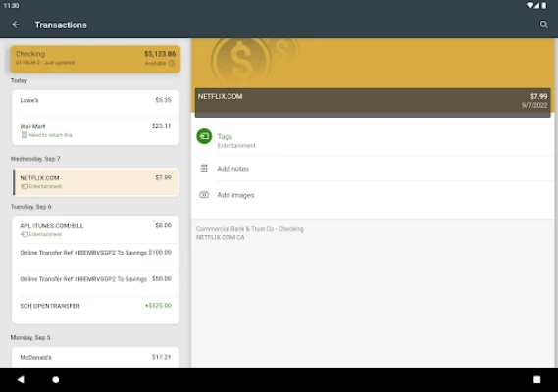This screenshot has width=558, height=392.
Task: Click the Add images label
Action: 235,195
